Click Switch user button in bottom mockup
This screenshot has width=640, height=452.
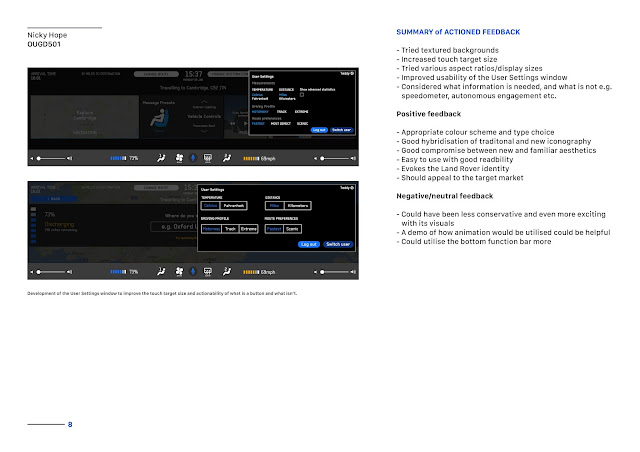click(338, 244)
